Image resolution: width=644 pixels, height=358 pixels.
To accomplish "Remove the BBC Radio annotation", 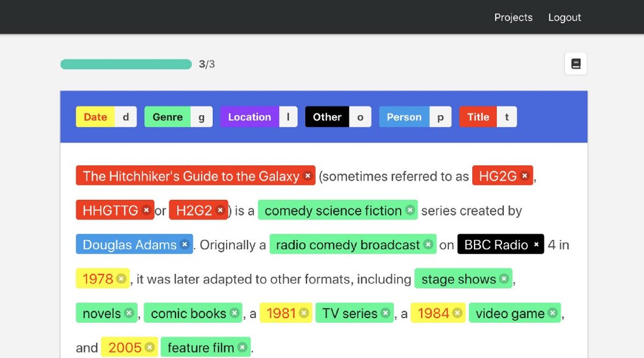I will click(x=536, y=244).
